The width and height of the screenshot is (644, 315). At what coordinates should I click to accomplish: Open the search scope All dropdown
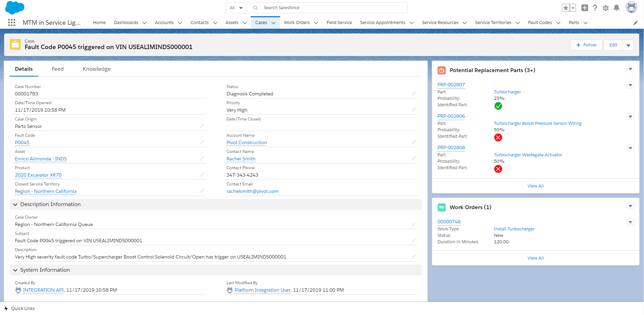[236, 8]
